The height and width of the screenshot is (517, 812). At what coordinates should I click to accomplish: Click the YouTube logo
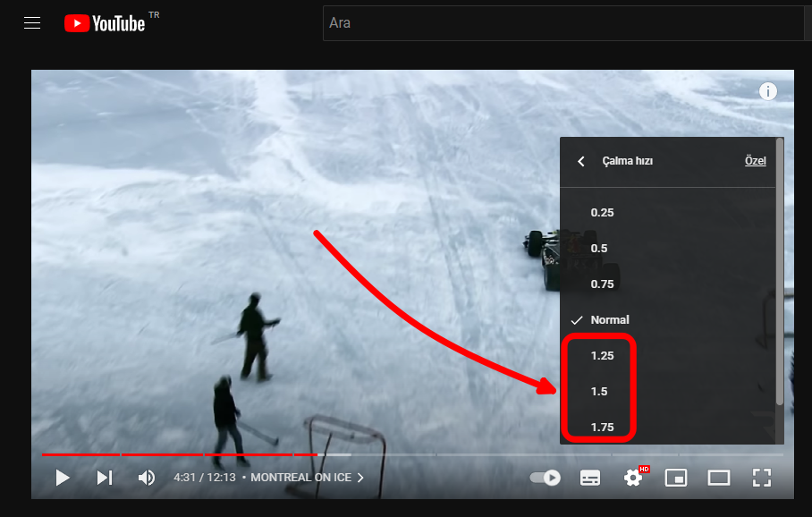click(105, 23)
